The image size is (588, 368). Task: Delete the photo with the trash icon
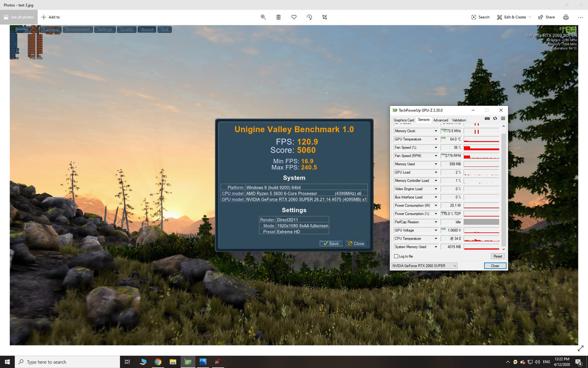tap(278, 17)
